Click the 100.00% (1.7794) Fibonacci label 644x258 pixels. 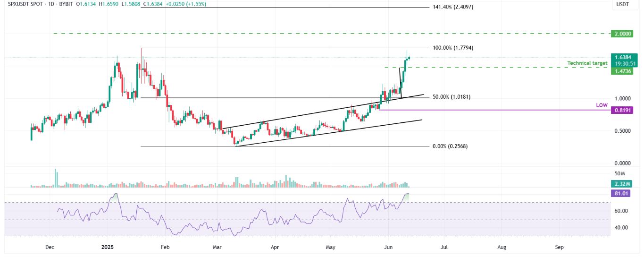[452, 48]
